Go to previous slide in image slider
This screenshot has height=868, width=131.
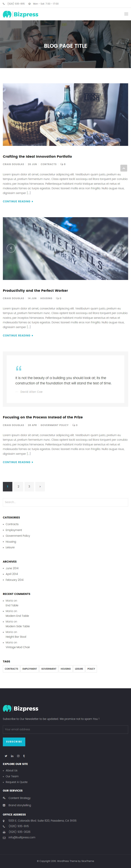coord(11,248)
